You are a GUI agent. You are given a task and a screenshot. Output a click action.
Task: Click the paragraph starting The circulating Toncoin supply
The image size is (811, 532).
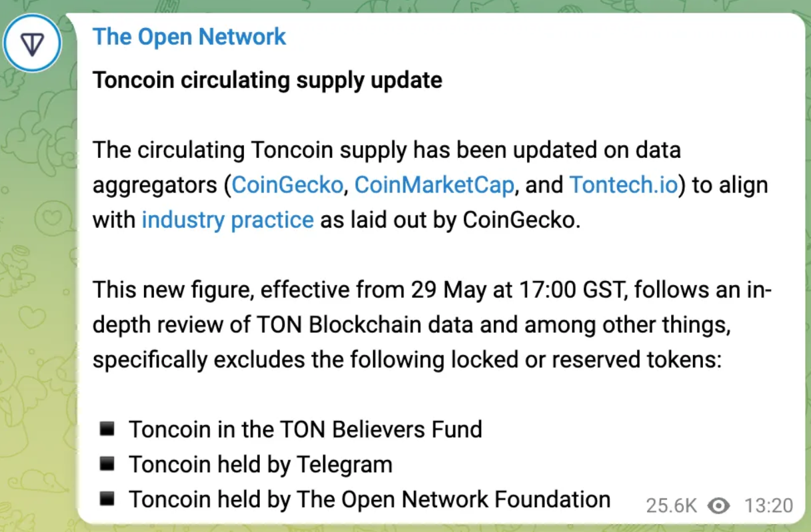[x=430, y=185]
